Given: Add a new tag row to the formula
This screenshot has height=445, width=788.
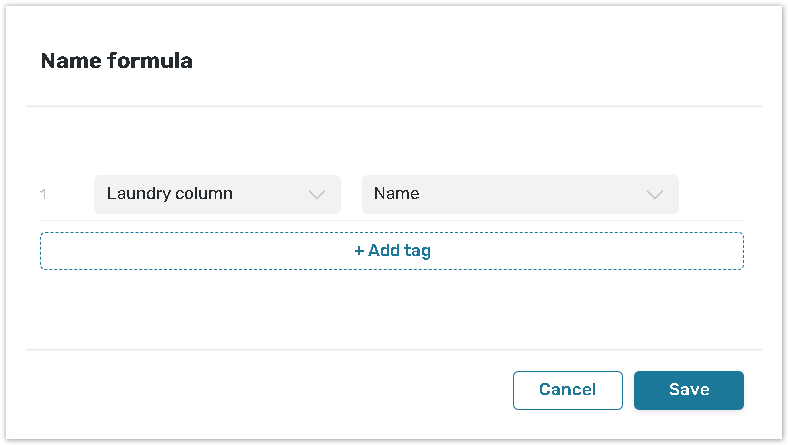Looking at the screenshot, I should pos(392,251).
